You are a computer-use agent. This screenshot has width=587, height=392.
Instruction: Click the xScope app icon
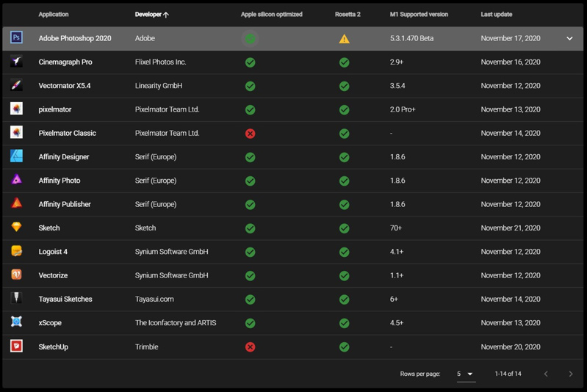[16, 322]
